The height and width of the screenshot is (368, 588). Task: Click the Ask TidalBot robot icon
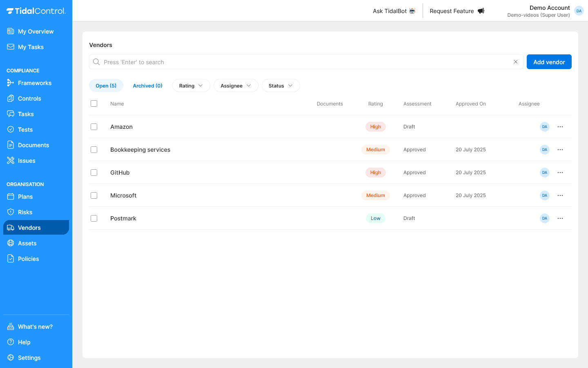pyautogui.click(x=412, y=11)
